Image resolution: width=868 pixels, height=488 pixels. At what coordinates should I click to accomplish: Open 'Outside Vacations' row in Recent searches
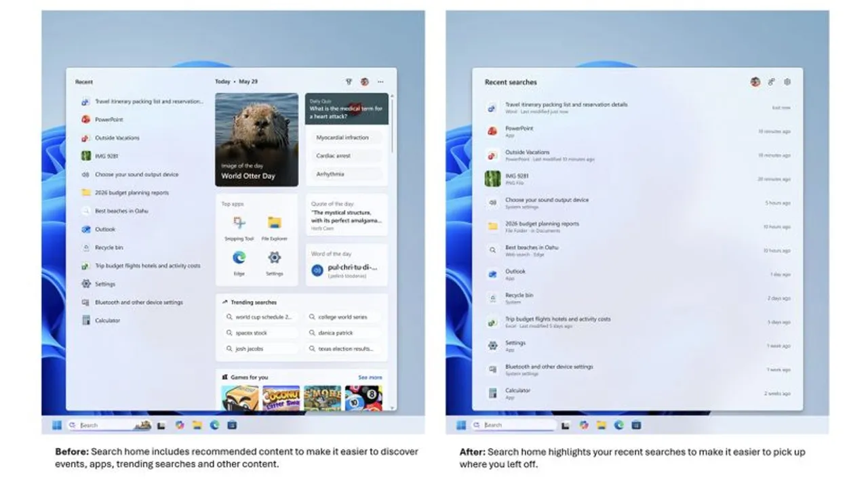click(x=637, y=155)
